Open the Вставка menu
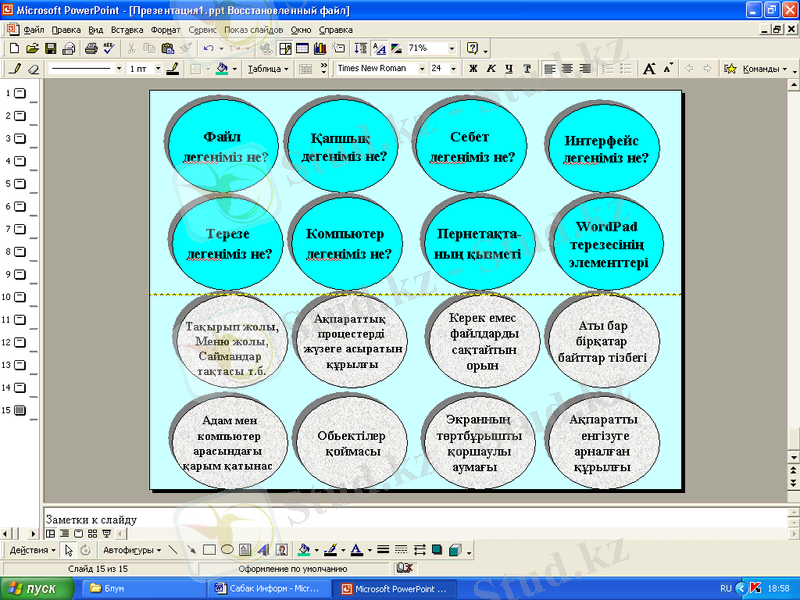Image resolution: width=800 pixels, height=600 pixels. click(124, 30)
